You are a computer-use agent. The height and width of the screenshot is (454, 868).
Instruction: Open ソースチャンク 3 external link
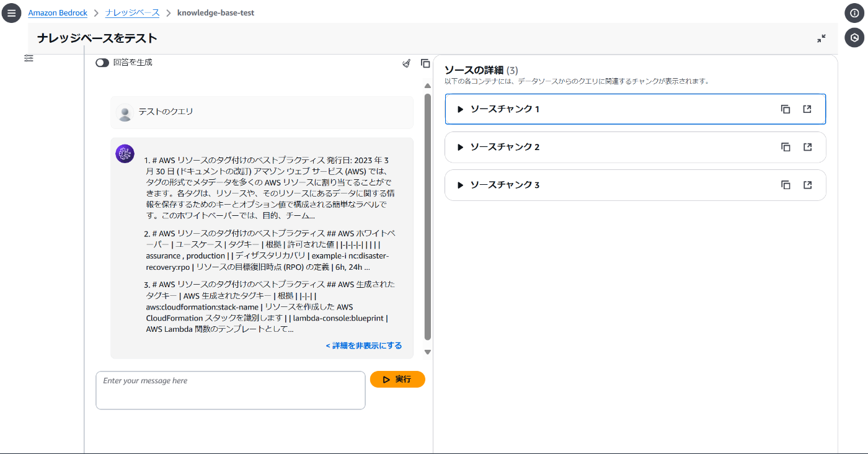pyautogui.click(x=807, y=185)
